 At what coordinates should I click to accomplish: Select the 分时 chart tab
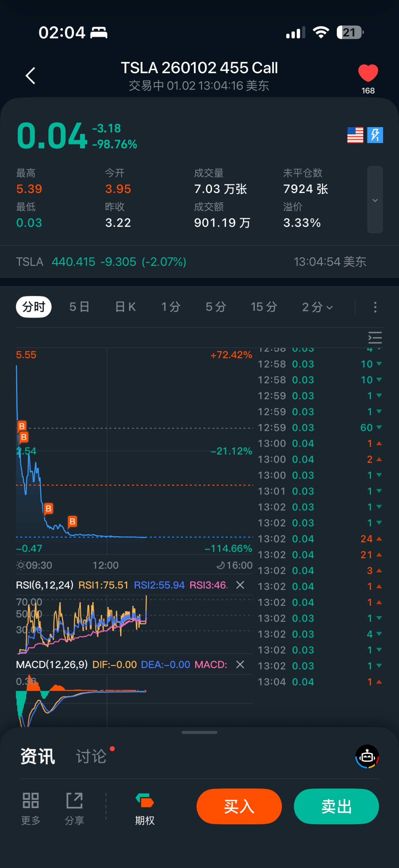34,307
